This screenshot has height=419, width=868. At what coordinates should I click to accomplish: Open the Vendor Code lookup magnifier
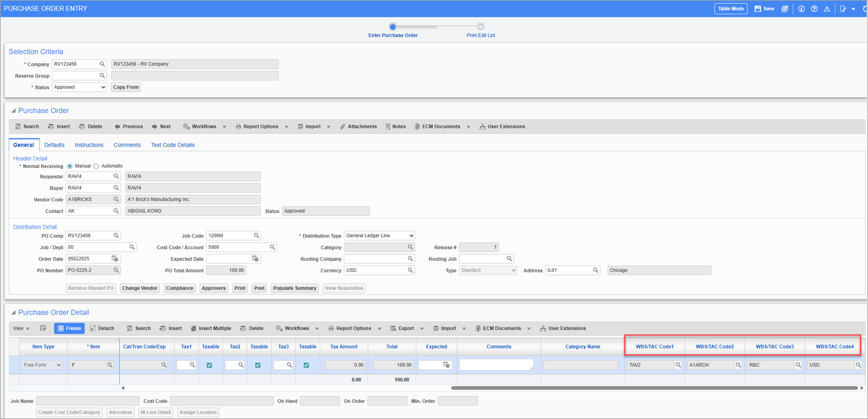pyautogui.click(x=116, y=200)
